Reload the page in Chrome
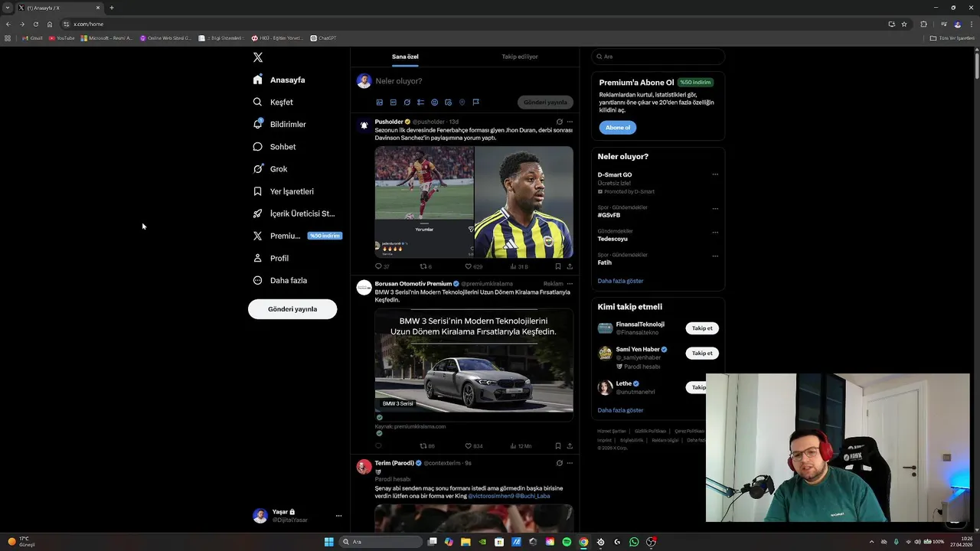 coord(35,24)
